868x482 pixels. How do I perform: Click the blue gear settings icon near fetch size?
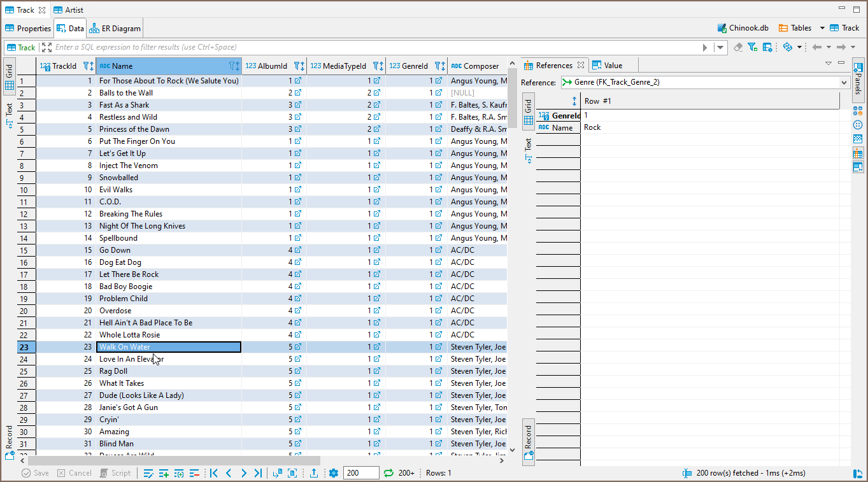tap(333, 473)
